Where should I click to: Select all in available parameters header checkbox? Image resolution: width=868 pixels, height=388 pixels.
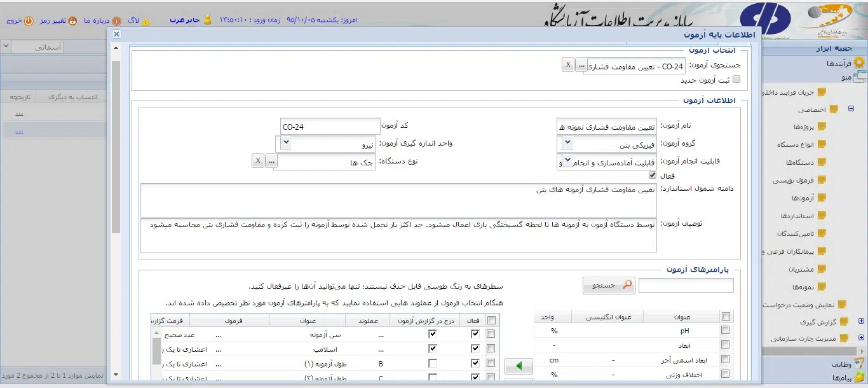click(x=726, y=317)
